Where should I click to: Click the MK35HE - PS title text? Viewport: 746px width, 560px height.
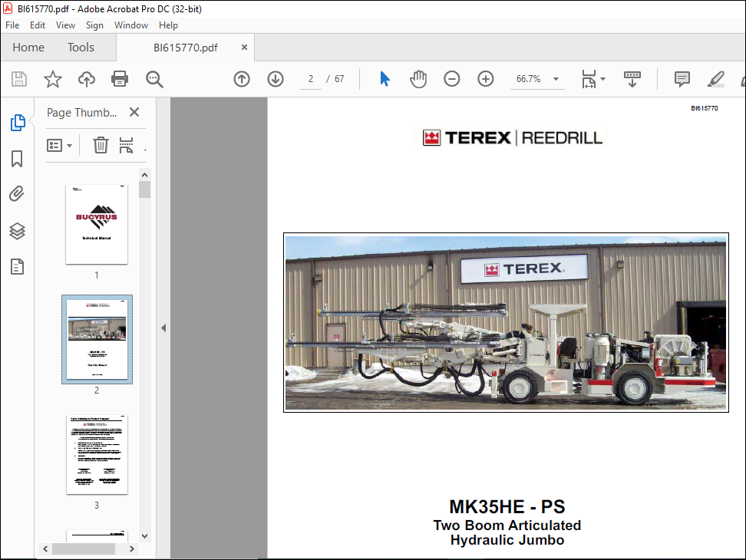[x=507, y=507]
